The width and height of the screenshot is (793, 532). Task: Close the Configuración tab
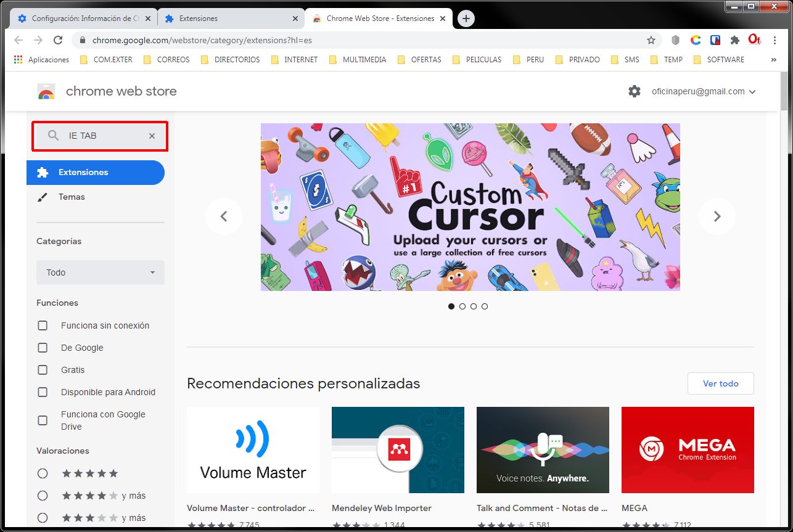[x=148, y=18]
